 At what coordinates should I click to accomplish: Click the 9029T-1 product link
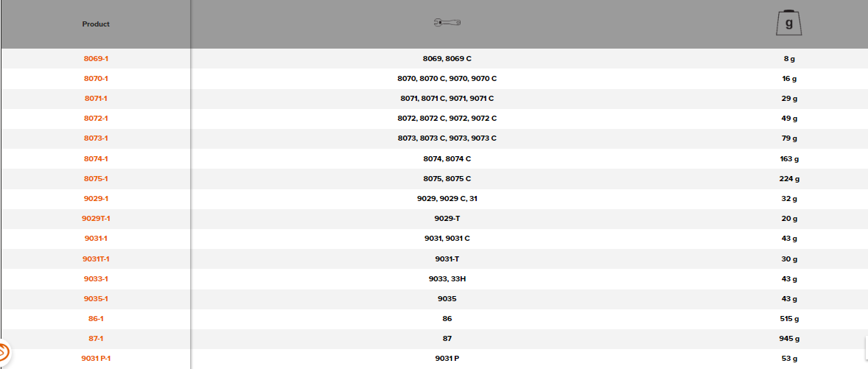(96, 219)
